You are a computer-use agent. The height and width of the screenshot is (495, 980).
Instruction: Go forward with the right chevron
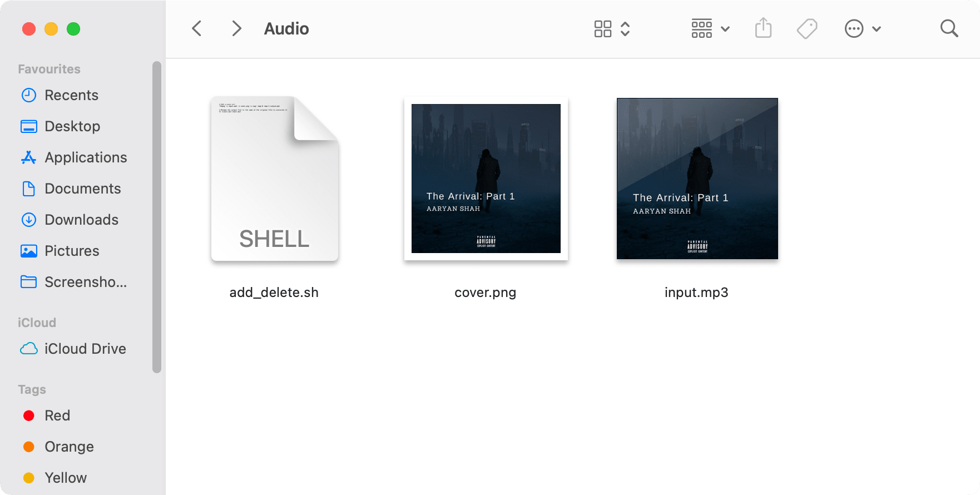pos(236,28)
